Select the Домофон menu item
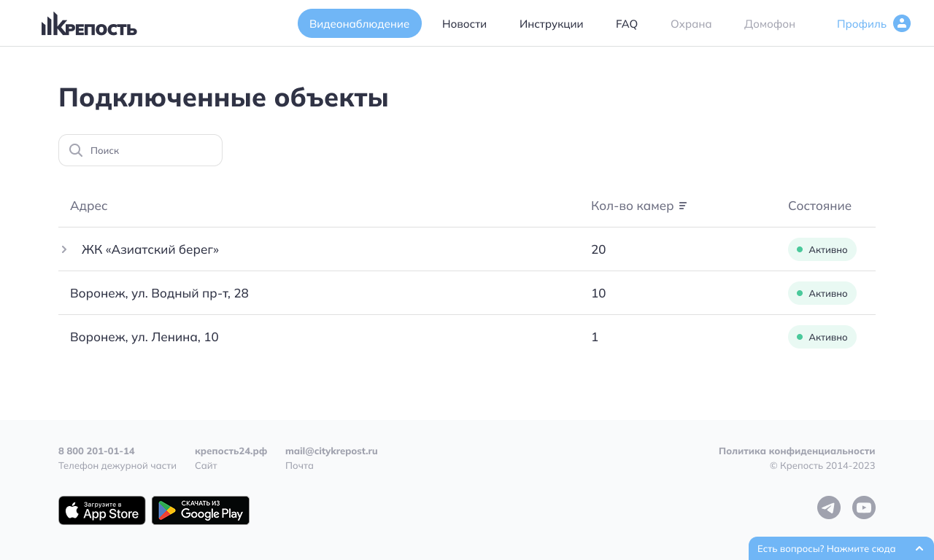 [x=770, y=24]
